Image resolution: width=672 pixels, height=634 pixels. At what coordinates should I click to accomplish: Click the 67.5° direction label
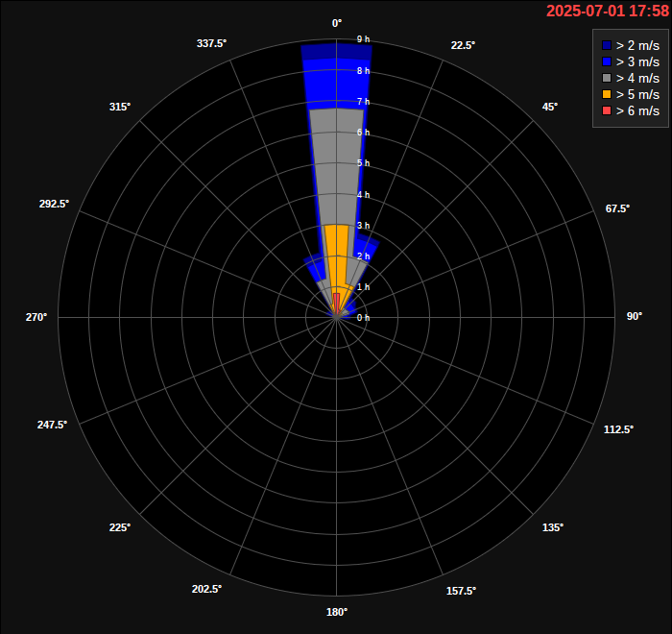(617, 208)
